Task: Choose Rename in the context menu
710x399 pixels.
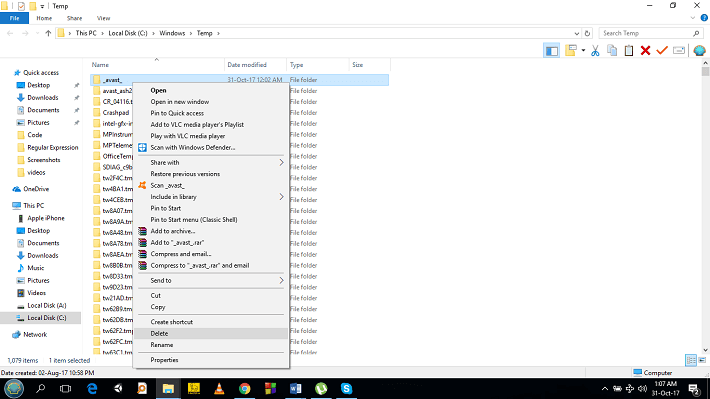Action: click(211, 345)
